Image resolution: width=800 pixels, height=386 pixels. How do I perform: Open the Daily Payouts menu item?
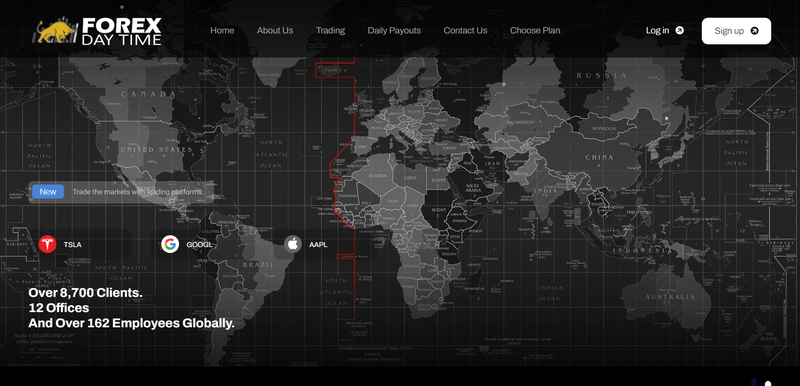[x=394, y=31]
